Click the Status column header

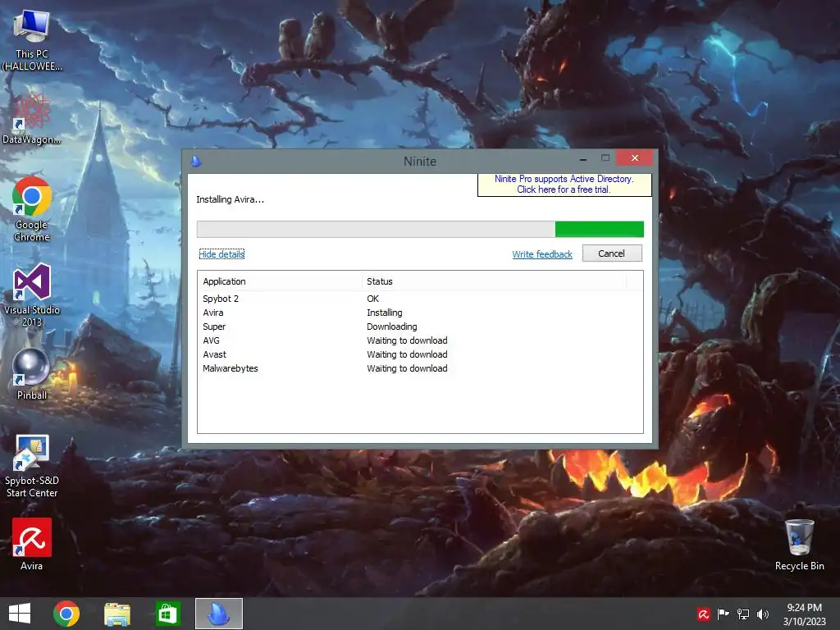tap(494, 281)
